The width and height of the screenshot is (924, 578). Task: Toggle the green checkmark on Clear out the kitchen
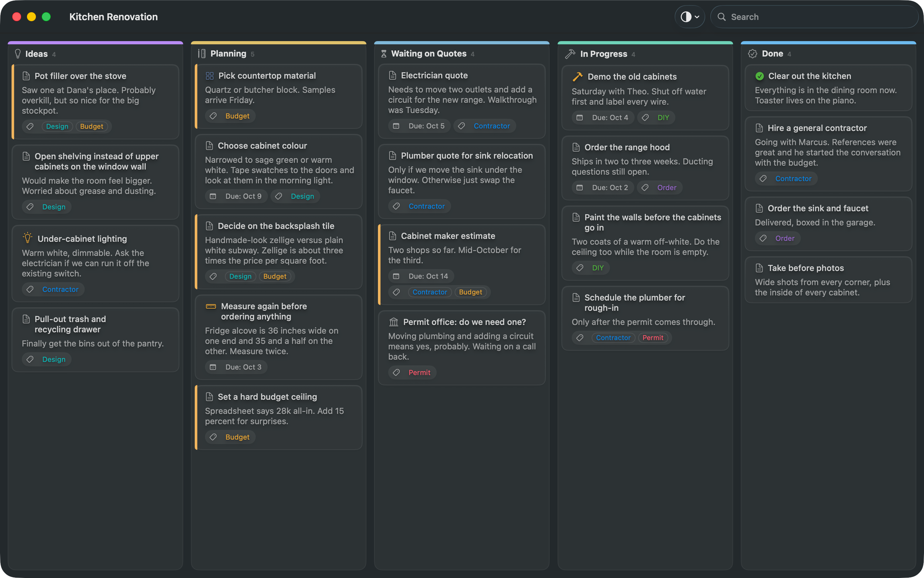pos(759,76)
